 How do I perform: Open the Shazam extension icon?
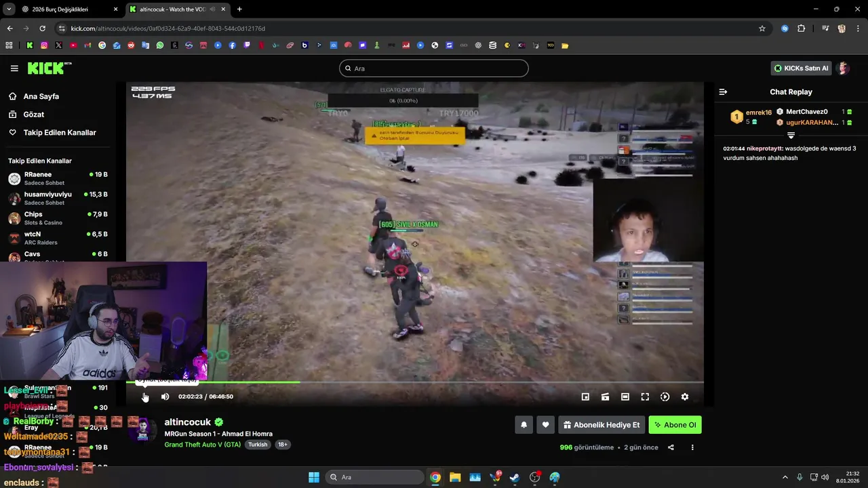click(x=785, y=28)
